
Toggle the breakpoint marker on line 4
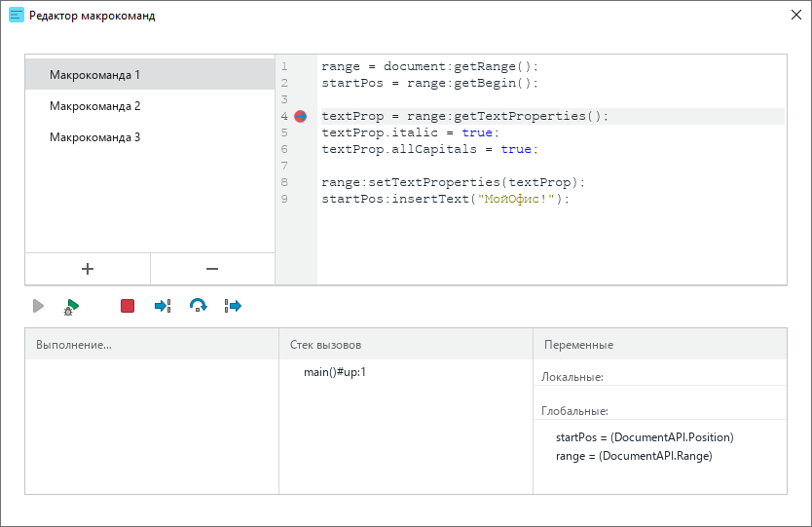point(300,116)
